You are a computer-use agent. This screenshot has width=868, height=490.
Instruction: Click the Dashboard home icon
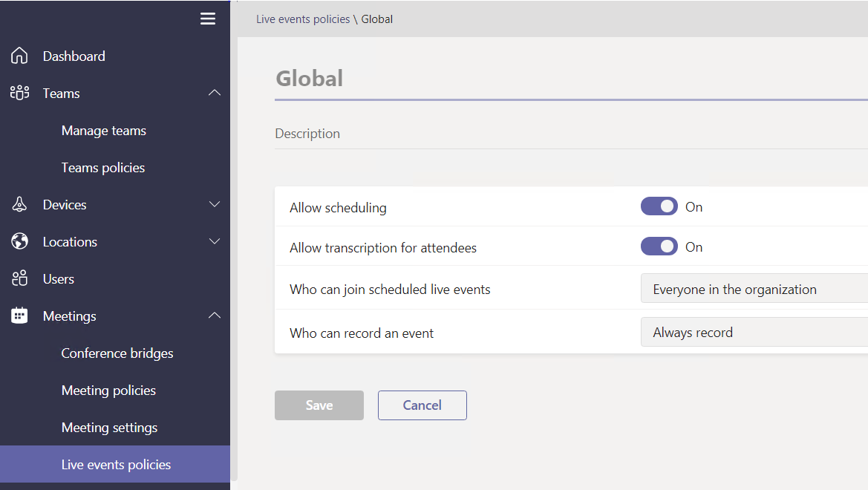[x=19, y=56]
